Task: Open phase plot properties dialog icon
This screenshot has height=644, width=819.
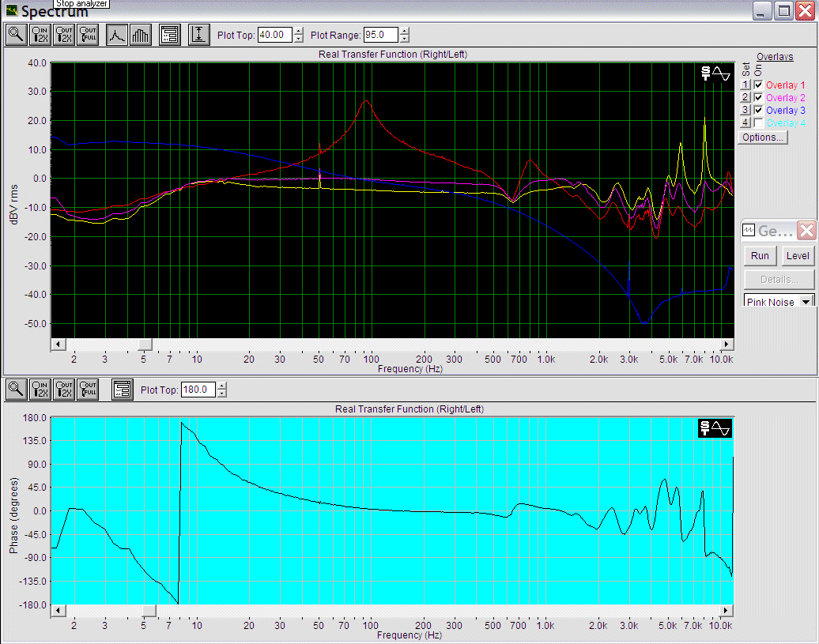Action: tap(123, 390)
